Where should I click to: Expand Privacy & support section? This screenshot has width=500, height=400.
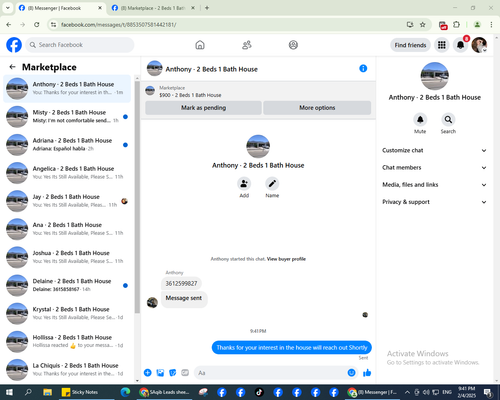tap(434, 202)
